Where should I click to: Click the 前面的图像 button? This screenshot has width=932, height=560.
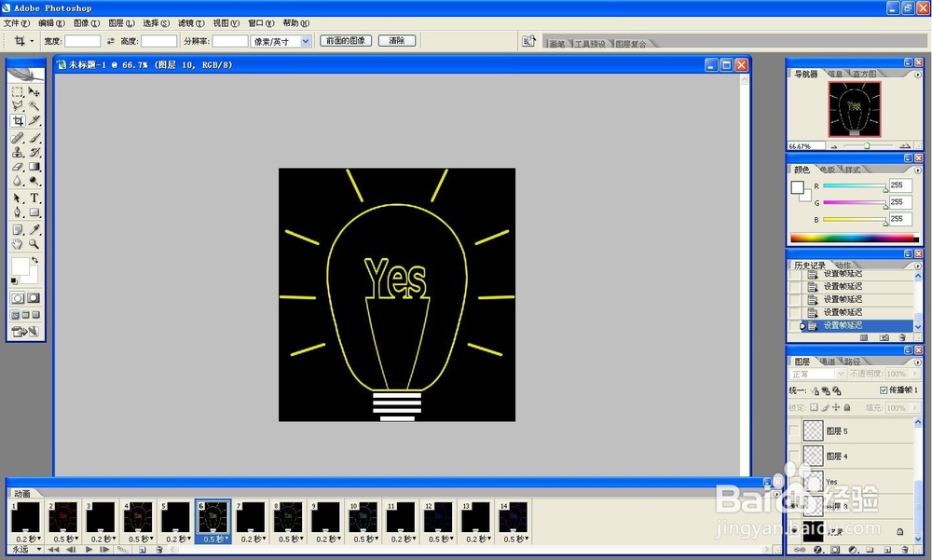(345, 40)
